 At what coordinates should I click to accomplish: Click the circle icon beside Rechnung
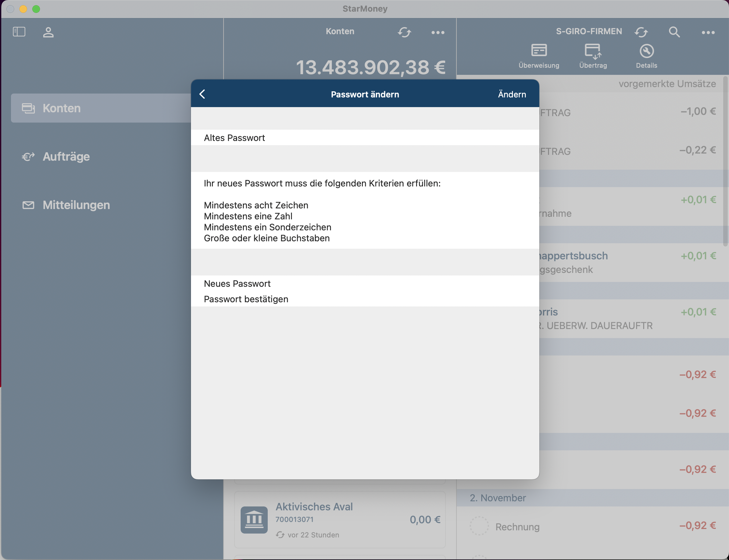coord(479,526)
